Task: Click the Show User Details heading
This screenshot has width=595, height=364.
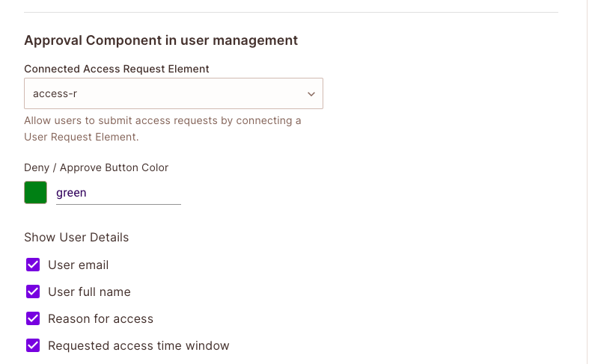Action: click(x=76, y=237)
